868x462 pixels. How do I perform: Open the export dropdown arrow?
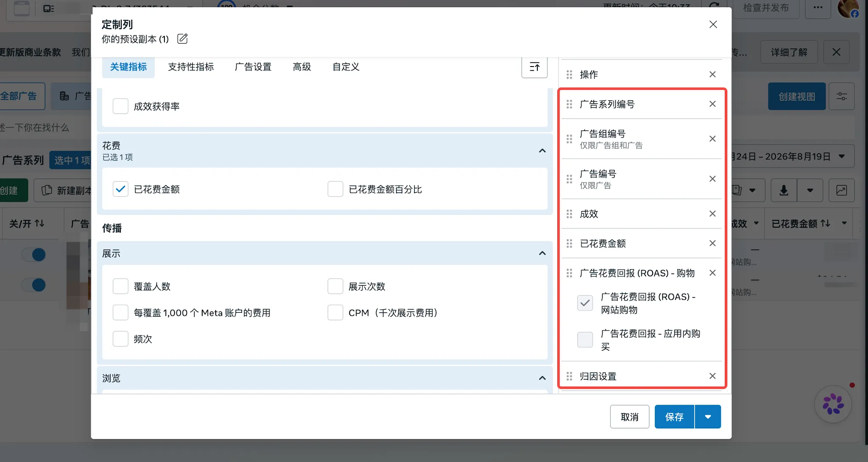pyautogui.click(x=810, y=190)
